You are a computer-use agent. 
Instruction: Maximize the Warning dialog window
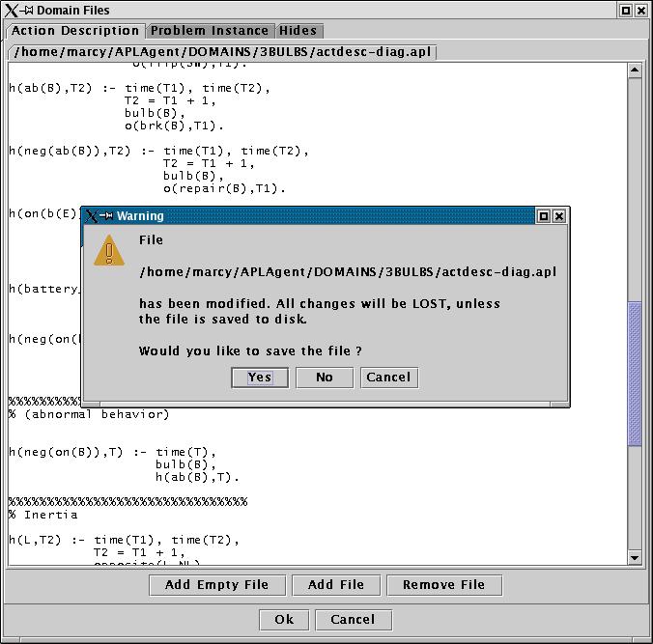(x=544, y=216)
